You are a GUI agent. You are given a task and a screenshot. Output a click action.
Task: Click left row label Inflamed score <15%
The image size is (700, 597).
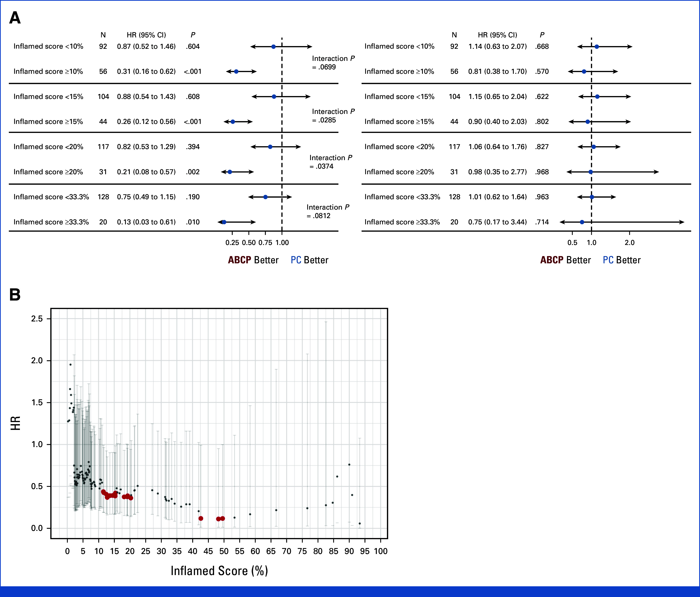(48, 97)
